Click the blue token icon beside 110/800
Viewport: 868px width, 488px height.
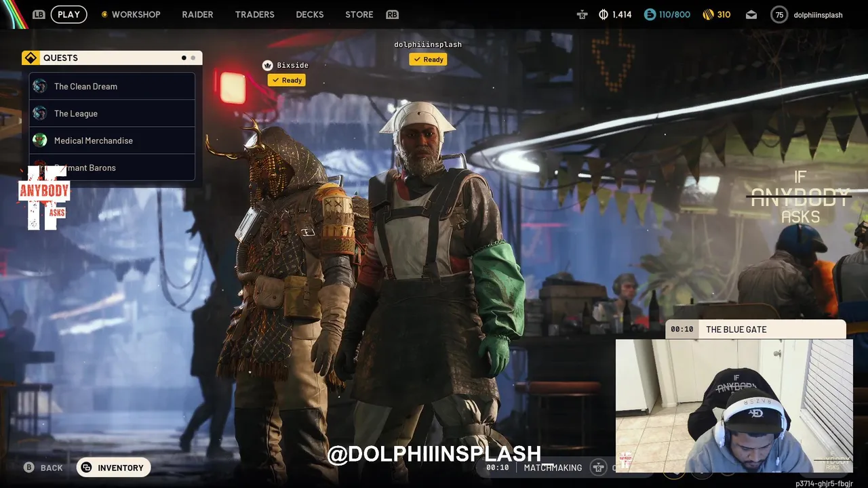pyautogui.click(x=650, y=14)
